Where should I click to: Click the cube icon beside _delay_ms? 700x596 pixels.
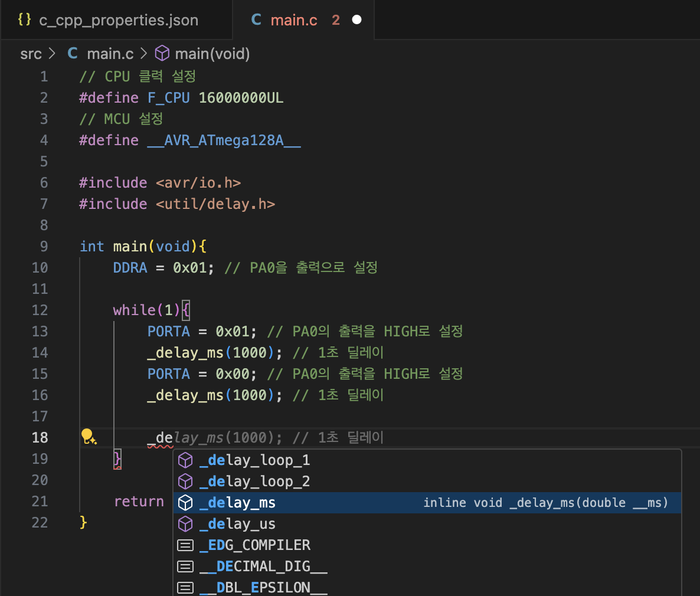pyautogui.click(x=185, y=503)
